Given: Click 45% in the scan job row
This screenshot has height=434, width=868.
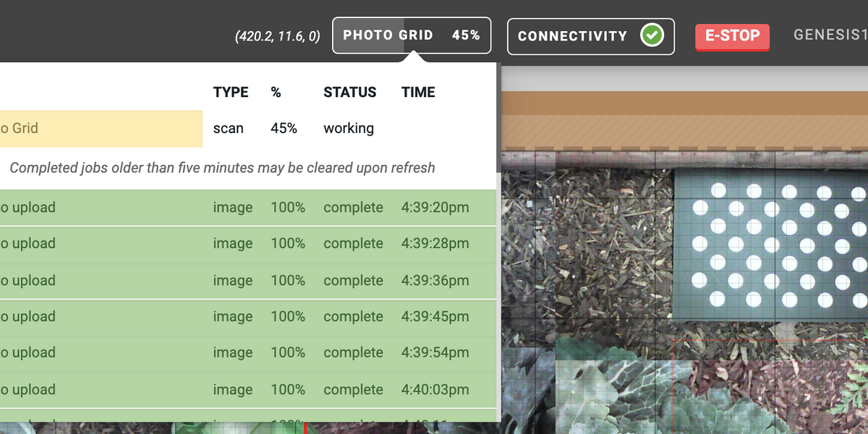Looking at the screenshot, I should pos(284,129).
